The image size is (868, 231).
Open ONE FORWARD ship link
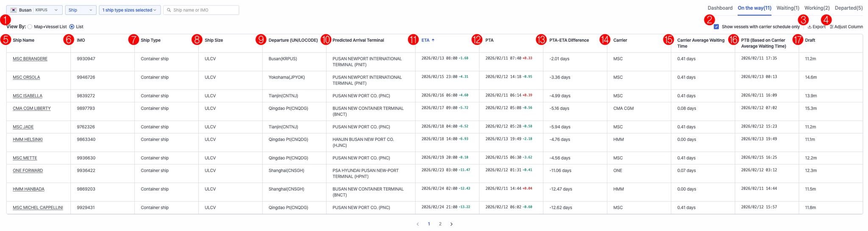tap(28, 170)
